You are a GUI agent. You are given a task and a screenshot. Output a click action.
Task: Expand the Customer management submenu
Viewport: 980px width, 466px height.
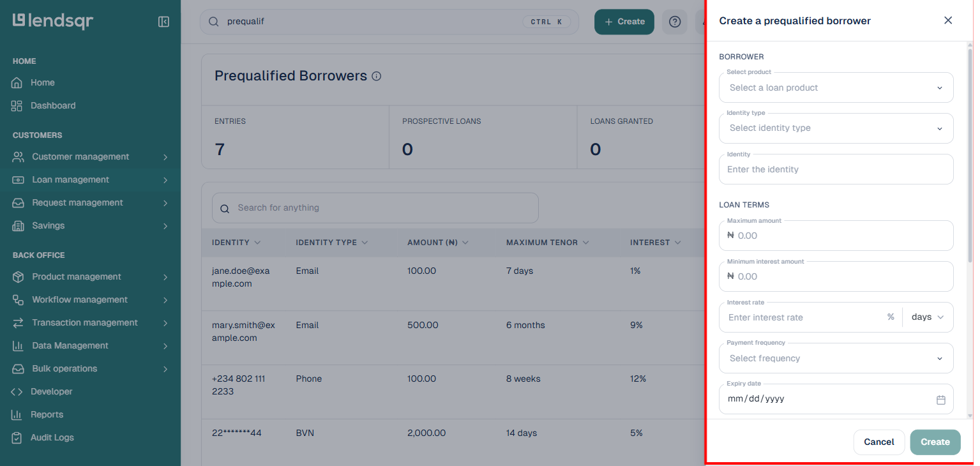[x=165, y=157]
